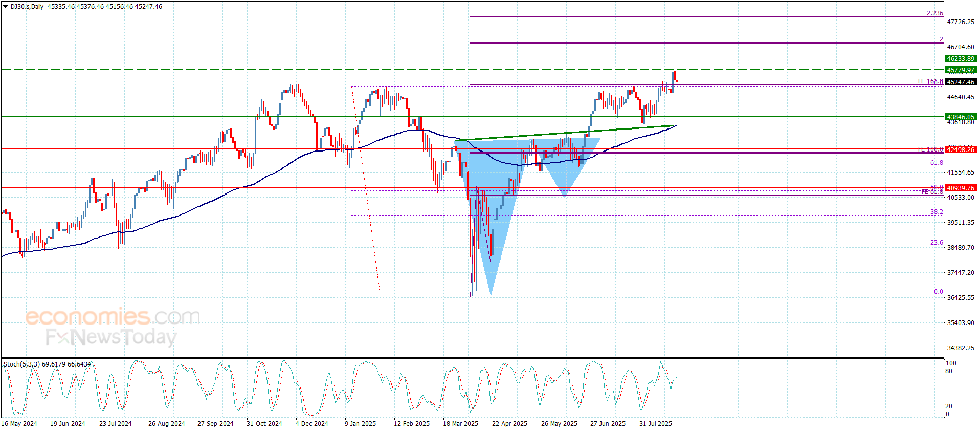This screenshot has width=980, height=430.
Task: Click the green 46233.89 price tag
Action: point(961,59)
